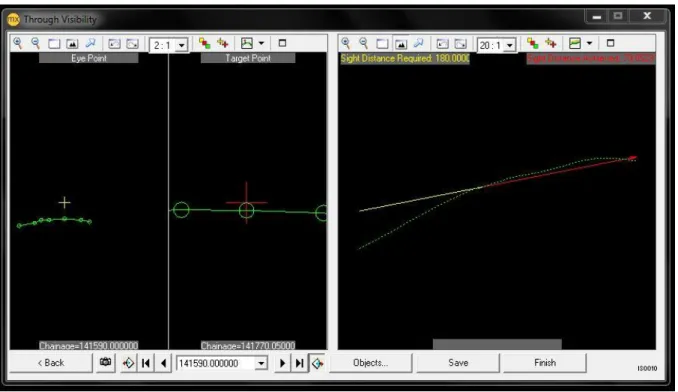Zoom out on the profile view
Image resolution: width=678 pixels, height=392 pixels.
pos(364,43)
